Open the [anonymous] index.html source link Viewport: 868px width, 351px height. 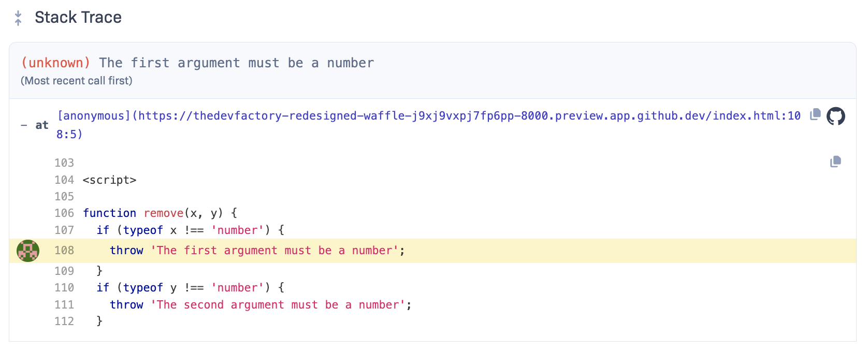429,125
